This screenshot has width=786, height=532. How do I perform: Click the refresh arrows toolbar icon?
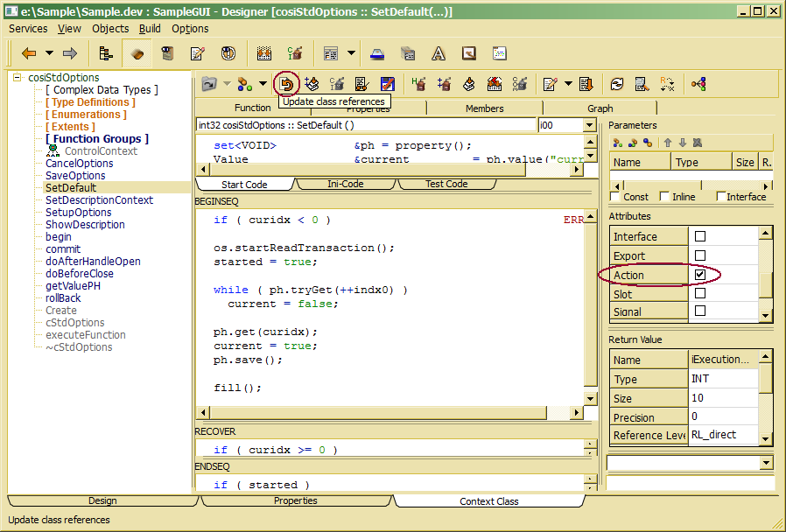coord(617,84)
